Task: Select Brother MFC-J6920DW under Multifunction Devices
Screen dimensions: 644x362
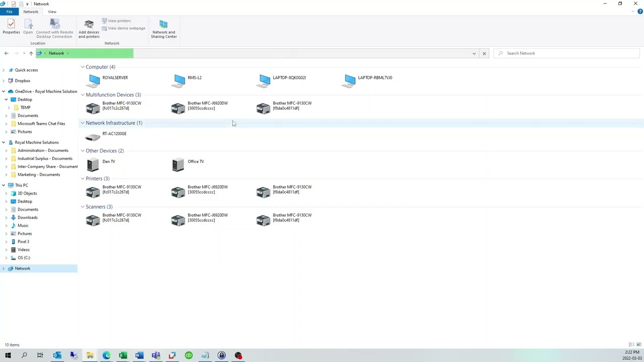Action: (200, 108)
